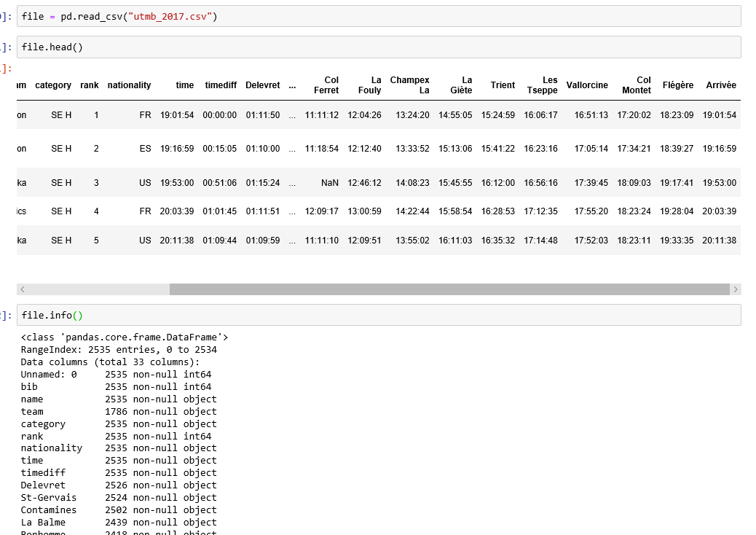Click Champex La cell 13:24:20

tap(413, 115)
